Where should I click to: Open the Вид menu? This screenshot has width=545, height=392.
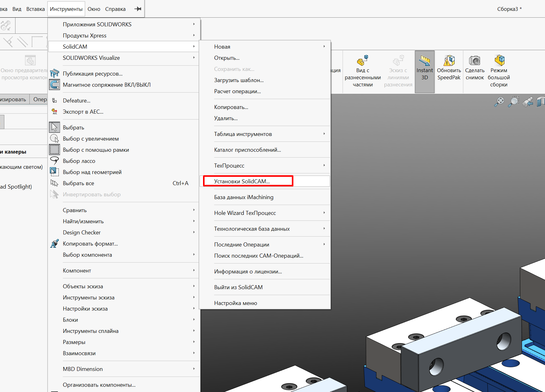click(17, 9)
